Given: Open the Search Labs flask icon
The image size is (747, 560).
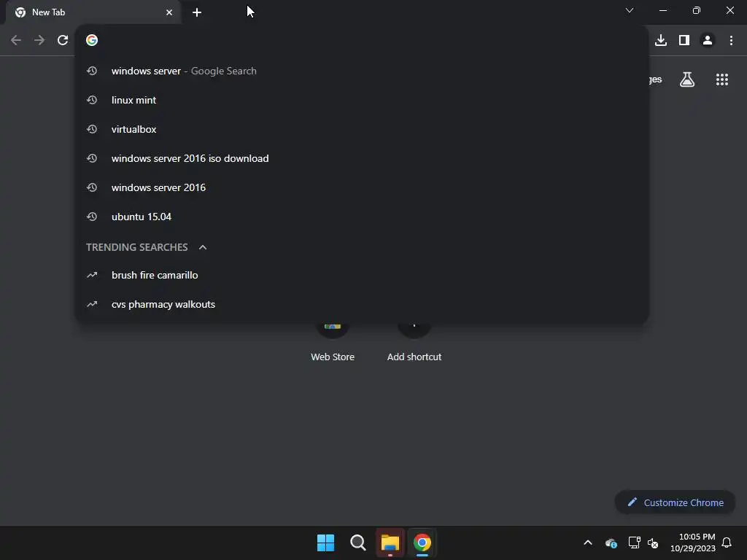Looking at the screenshot, I should click(687, 79).
